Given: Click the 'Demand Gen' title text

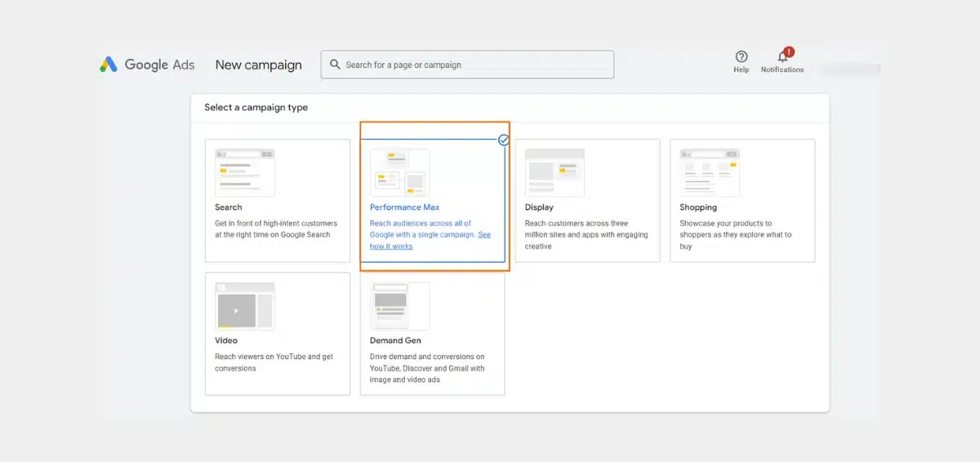Looking at the screenshot, I should tap(395, 340).
